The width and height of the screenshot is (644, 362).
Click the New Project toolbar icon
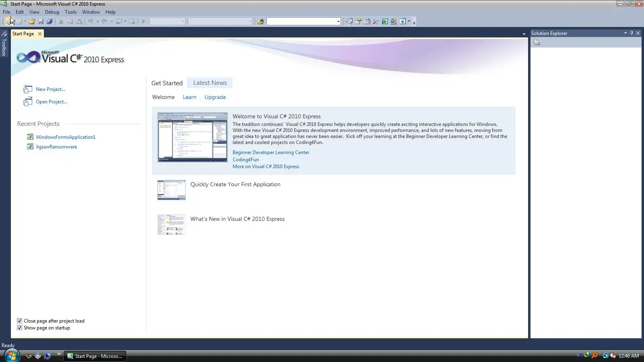9,21
